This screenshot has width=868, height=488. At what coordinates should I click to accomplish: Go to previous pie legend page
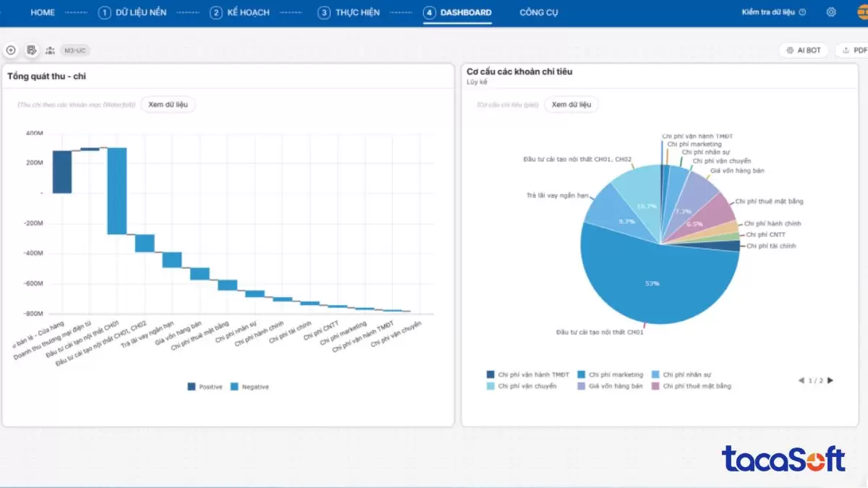(x=801, y=380)
